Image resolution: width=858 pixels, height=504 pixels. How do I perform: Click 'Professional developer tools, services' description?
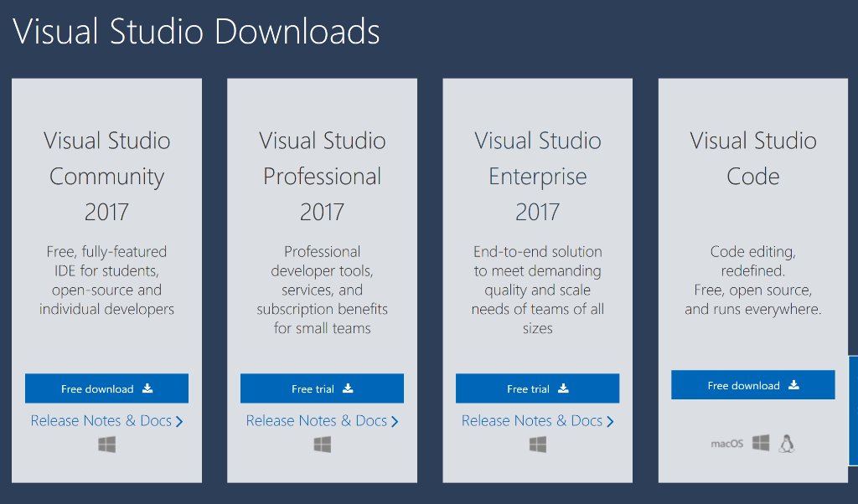[x=322, y=290]
